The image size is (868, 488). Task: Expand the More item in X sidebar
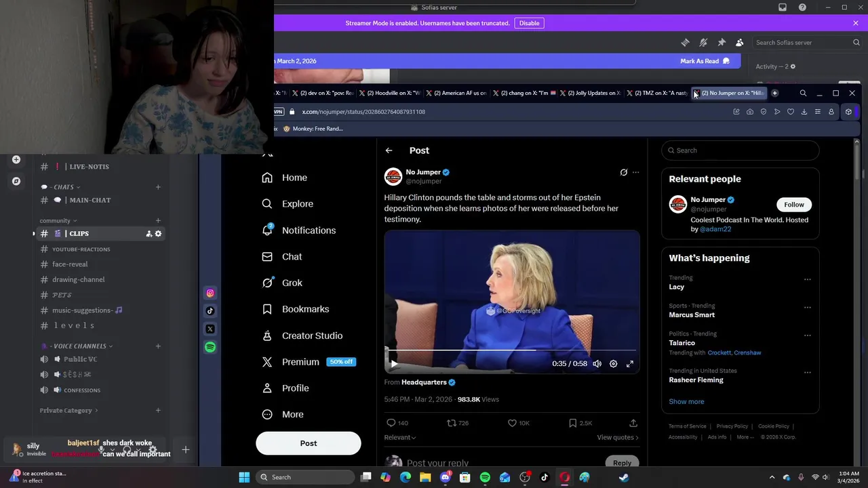(283, 415)
